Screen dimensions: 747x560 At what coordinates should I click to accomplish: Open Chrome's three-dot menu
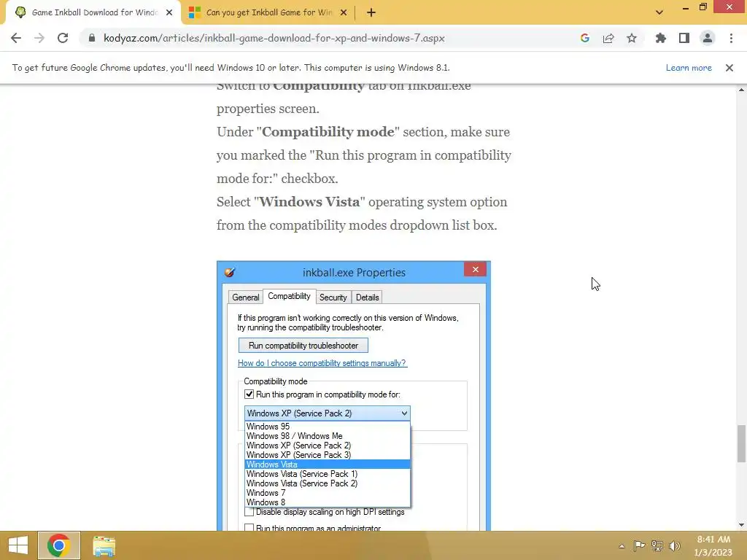(731, 38)
